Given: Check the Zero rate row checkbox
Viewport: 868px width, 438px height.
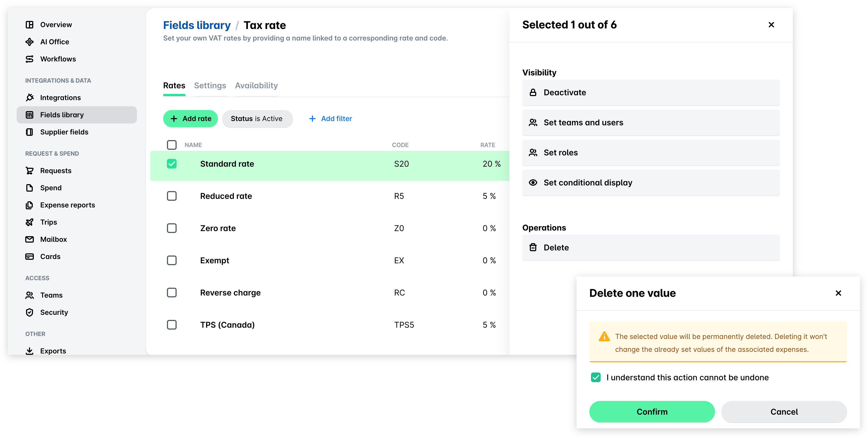Looking at the screenshot, I should click(172, 228).
